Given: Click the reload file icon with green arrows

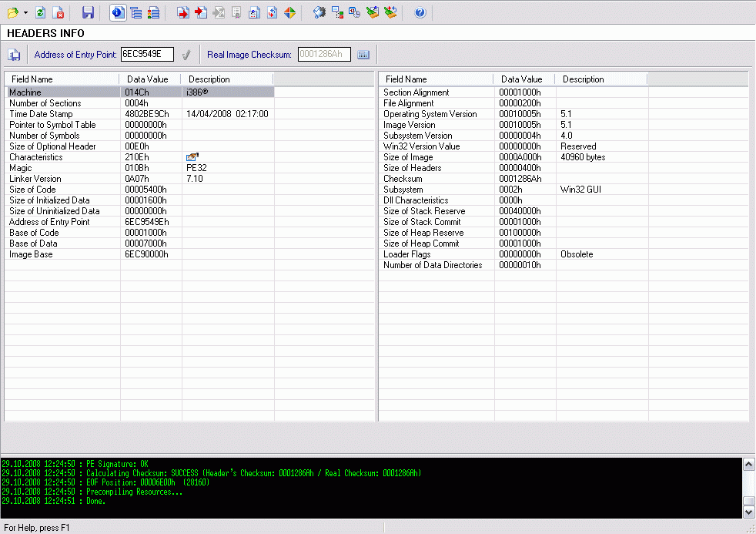Looking at the screenshot, I should 41,13.
